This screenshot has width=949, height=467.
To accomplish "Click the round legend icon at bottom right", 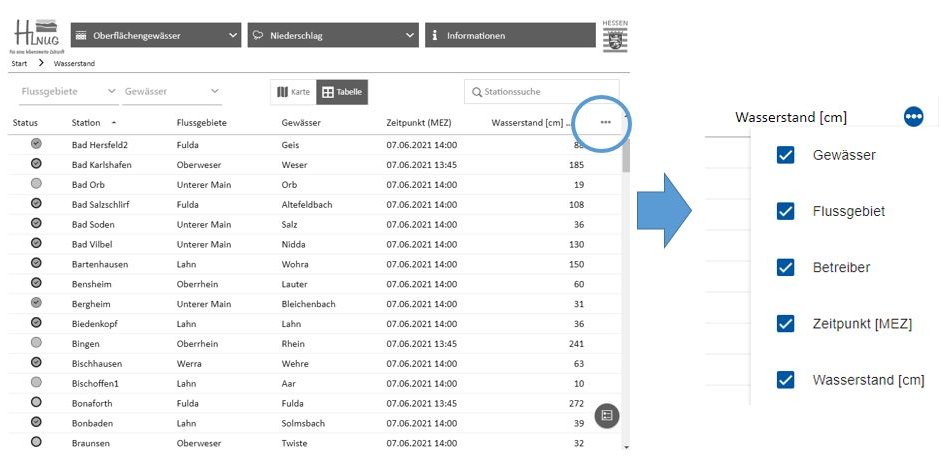I will 606,415.
